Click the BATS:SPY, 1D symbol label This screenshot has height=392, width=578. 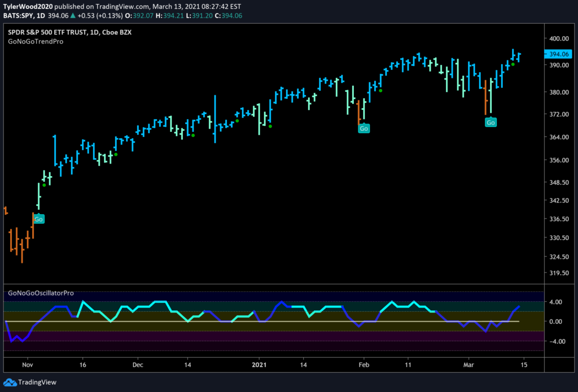(24, 15)
